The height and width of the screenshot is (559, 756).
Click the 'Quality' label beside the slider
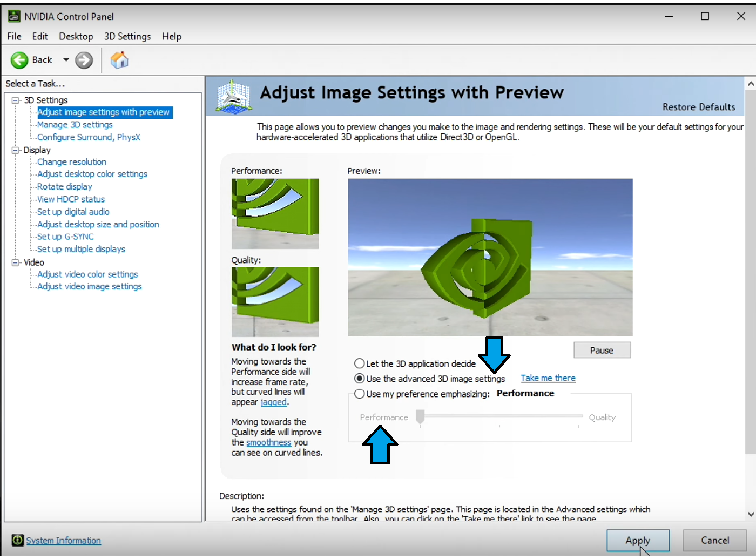pos(602,417)
